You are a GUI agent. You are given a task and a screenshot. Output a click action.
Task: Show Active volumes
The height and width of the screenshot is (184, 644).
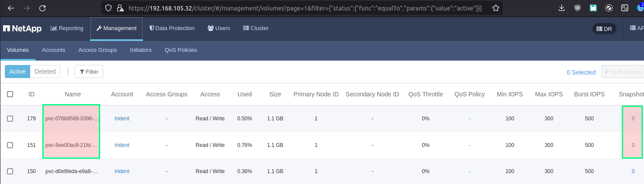click(17, 72)
